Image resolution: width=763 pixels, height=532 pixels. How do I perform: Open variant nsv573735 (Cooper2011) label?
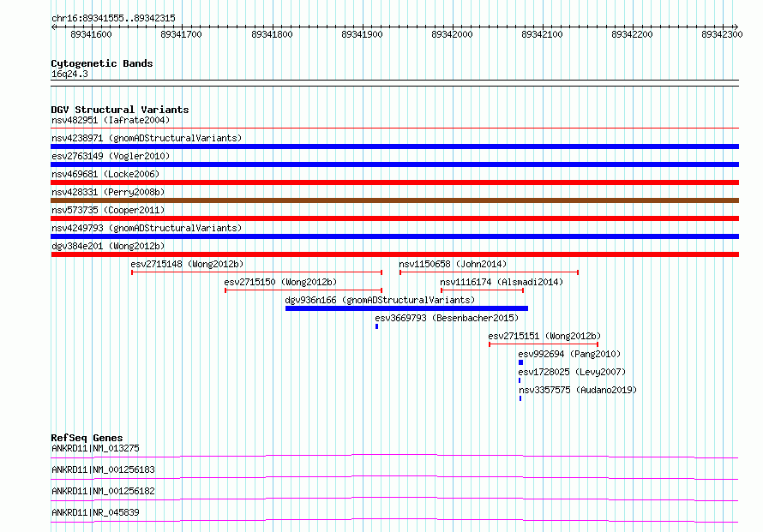point(108,210)
